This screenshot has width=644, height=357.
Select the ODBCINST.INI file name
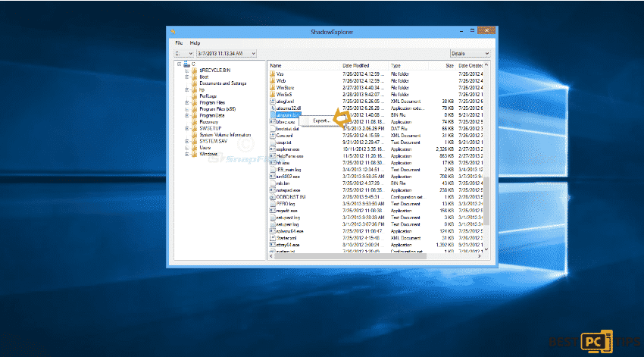point(291,197)
